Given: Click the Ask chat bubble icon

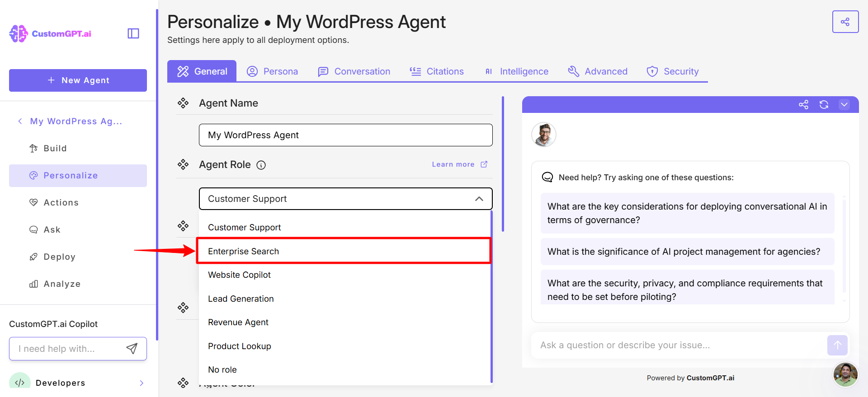Looking at the screenshot, I should [33, 229].
